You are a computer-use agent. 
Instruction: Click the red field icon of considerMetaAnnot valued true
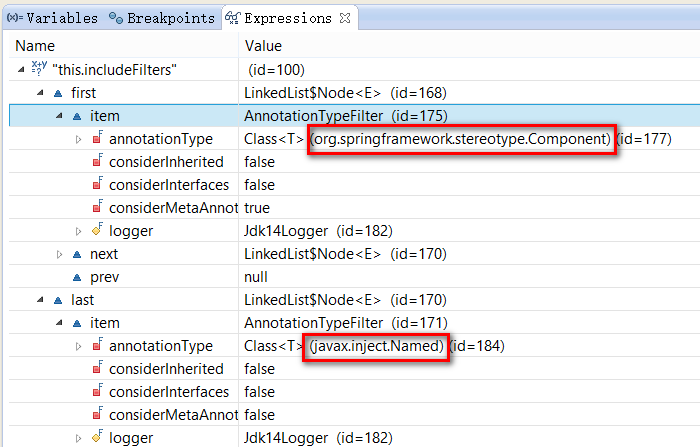(97, 208)
